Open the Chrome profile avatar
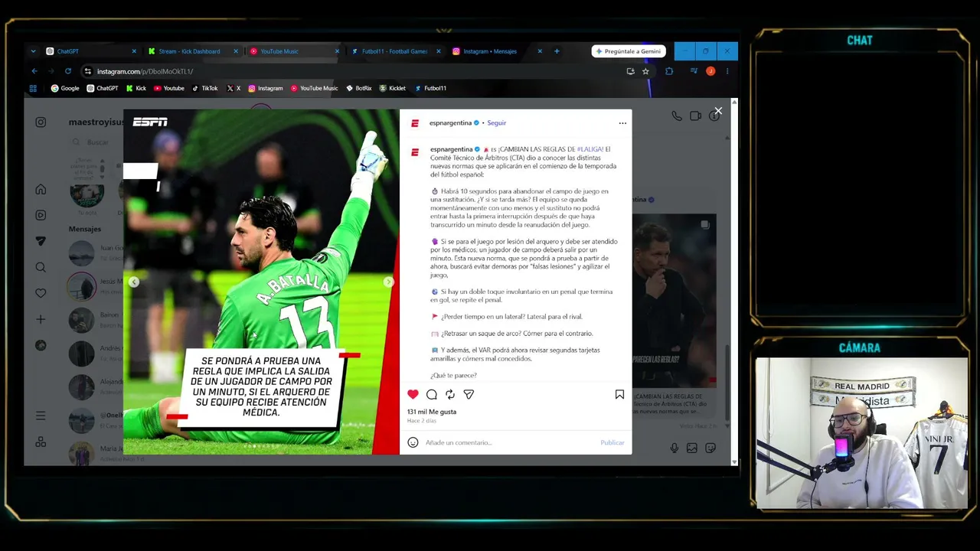 [x=710, y=71]
